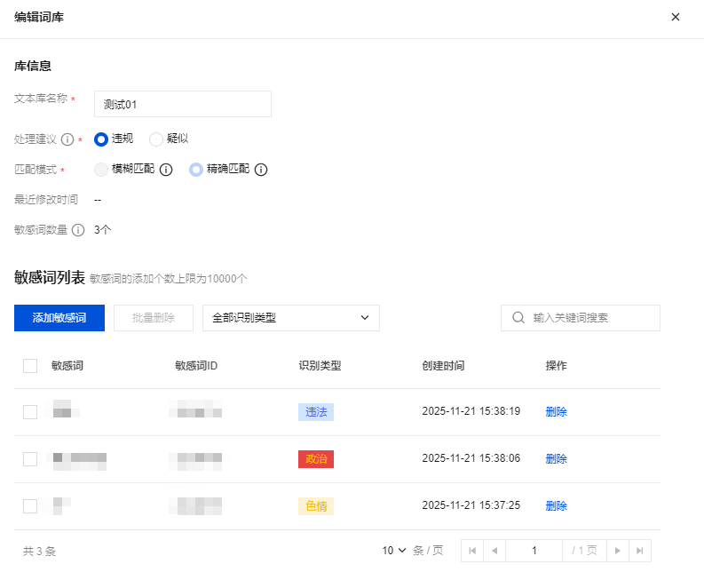This screenshot has width=704, height=588.
Task: Select the 违规 radio option
Action: [101, 139]
